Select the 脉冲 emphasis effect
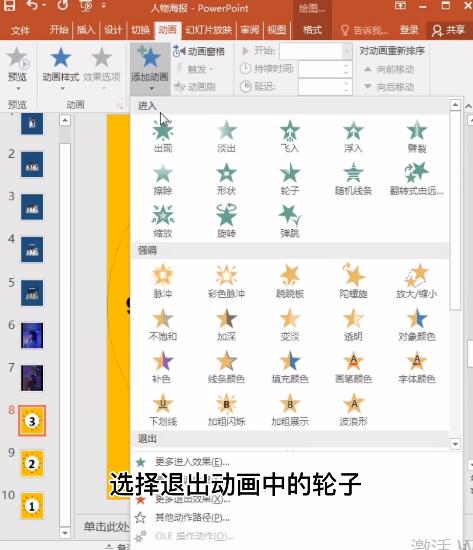Screen dimensions: 473x550 pyautogui.click(x=163, y=282)
